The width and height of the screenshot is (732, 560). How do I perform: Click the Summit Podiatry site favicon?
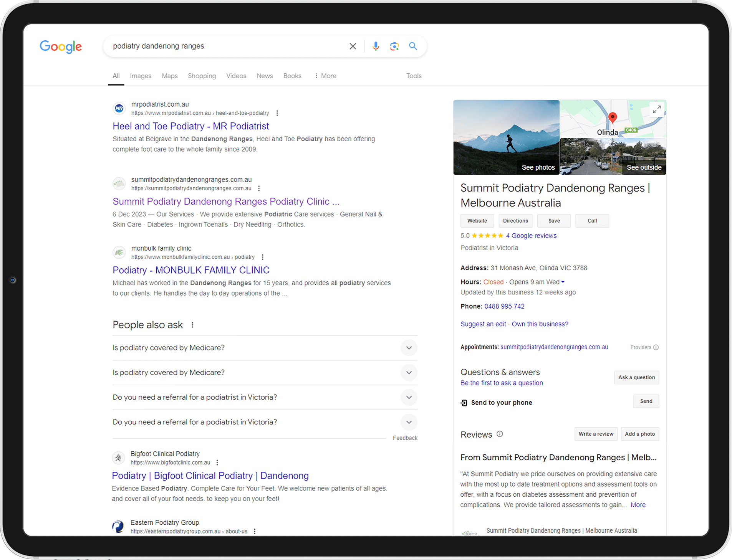119,184
